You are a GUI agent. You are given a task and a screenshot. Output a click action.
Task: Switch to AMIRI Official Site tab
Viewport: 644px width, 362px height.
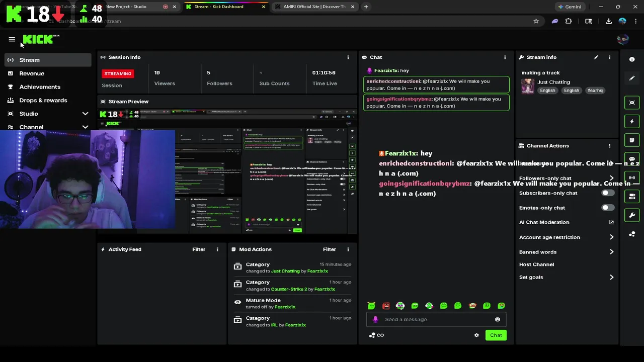pos(314,7)
